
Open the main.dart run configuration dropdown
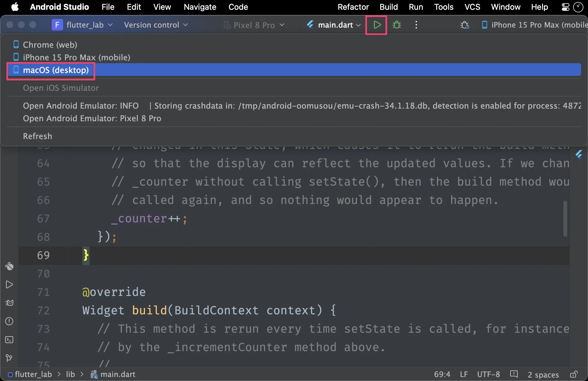pyautogui.click(x=334, y=25)
